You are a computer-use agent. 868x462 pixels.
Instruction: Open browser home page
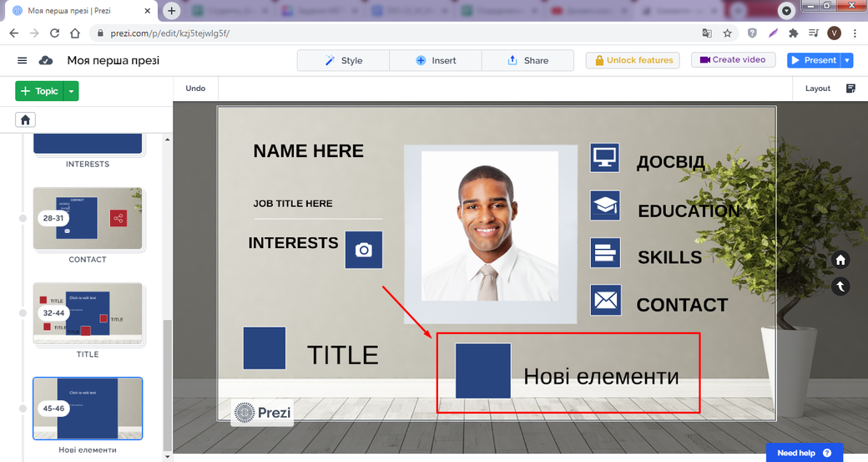(x=75, y=33)
